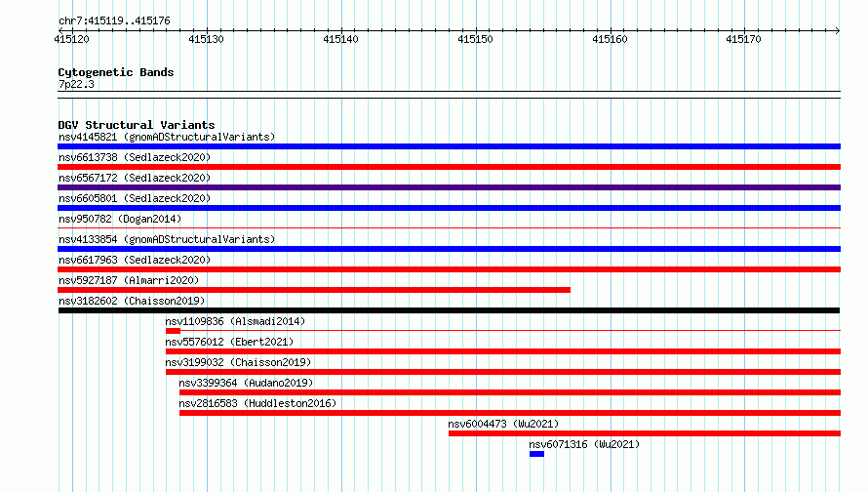868x492 pixels.
Task: Click the nsv6004473 (Wu2021) label
Action: click(x=503, y=424)
